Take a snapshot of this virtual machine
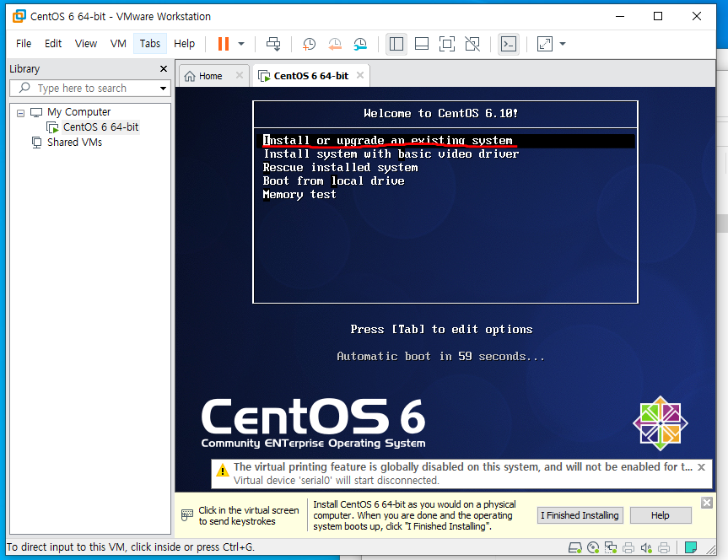728x560 pixels. pos(309,44)
